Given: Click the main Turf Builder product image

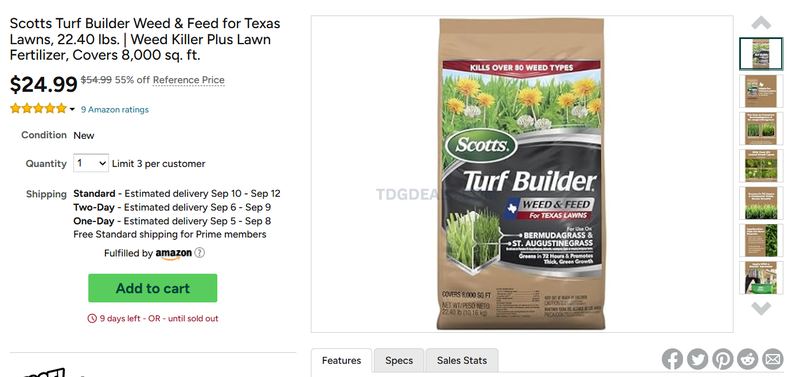Looking at the screenshot, I should click(521, 174).
